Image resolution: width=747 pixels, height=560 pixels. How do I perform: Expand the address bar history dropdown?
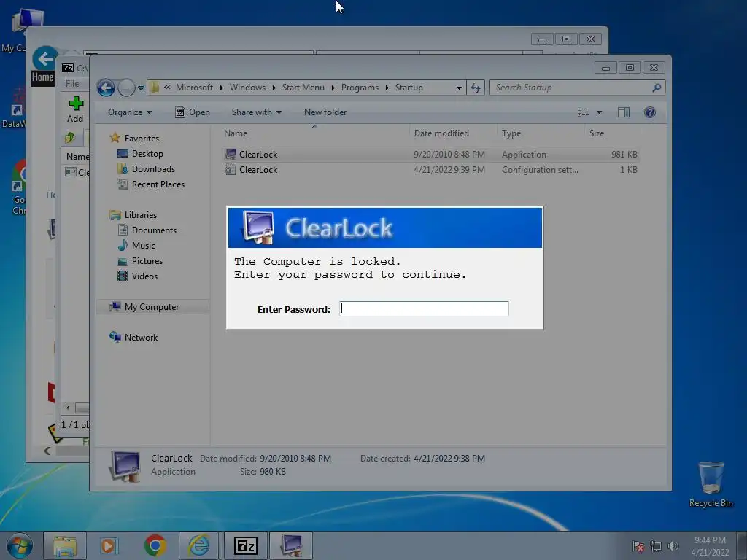(x=459, y=88)
